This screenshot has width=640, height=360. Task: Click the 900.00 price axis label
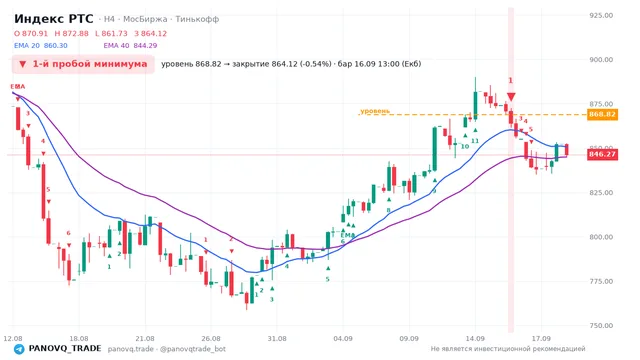tap(601, 60)
